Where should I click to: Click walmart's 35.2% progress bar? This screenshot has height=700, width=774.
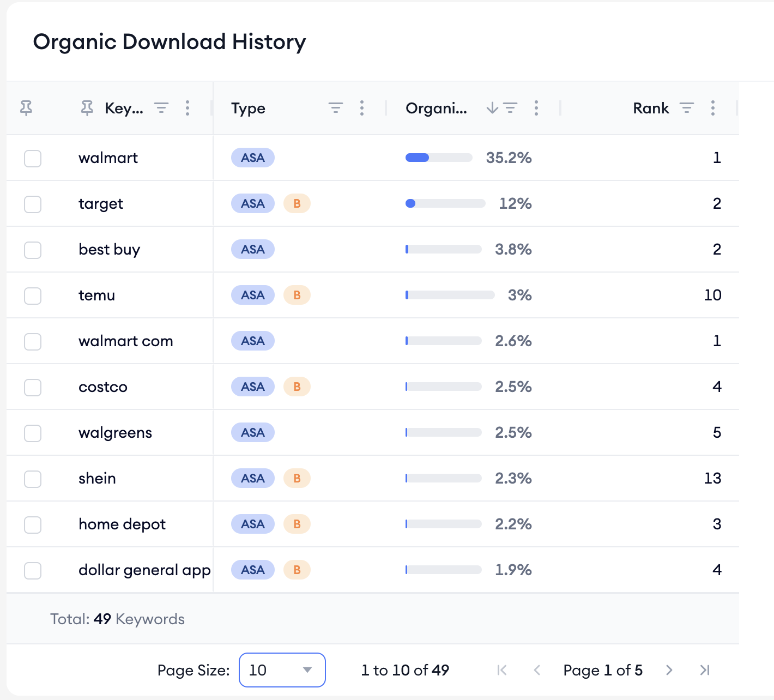coord(439,158)
